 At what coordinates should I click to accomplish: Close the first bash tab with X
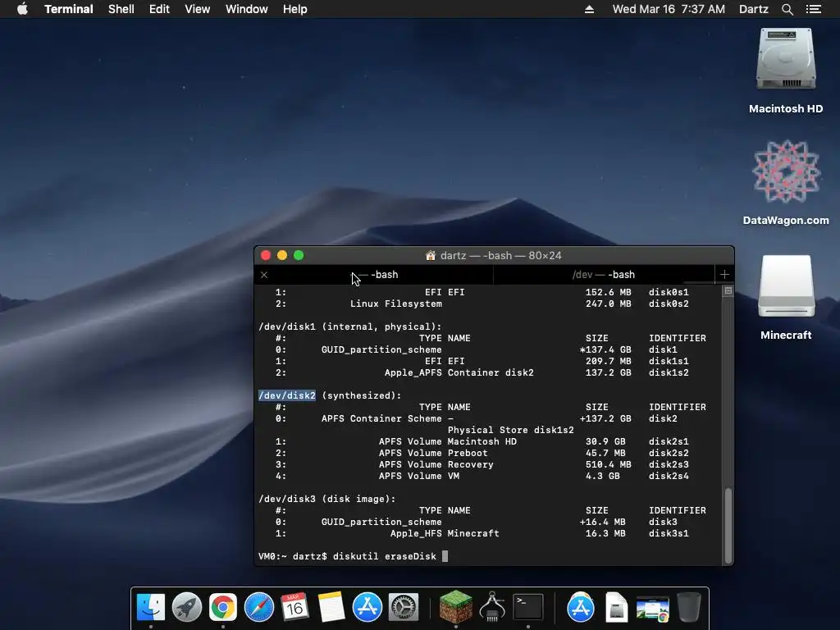[x=264, y=275]
